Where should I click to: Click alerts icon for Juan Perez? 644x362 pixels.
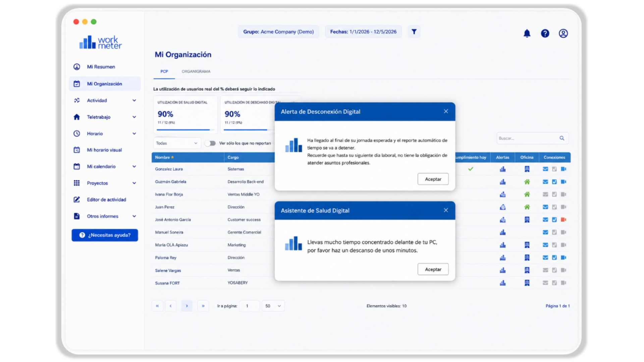pos(502,207)
